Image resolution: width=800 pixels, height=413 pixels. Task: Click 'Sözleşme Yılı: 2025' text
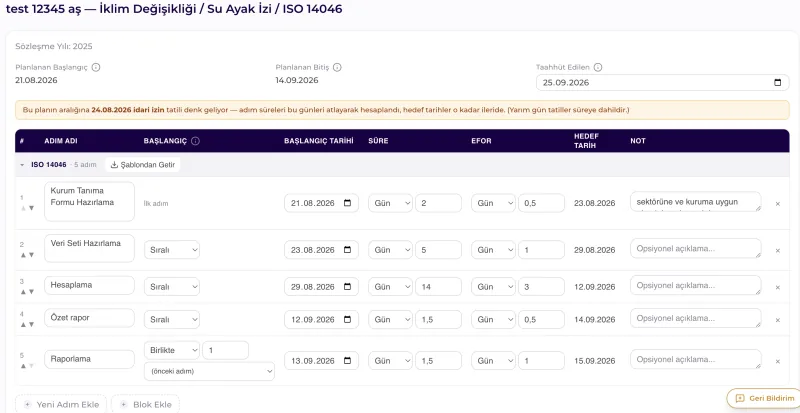[x=54, y=46]
